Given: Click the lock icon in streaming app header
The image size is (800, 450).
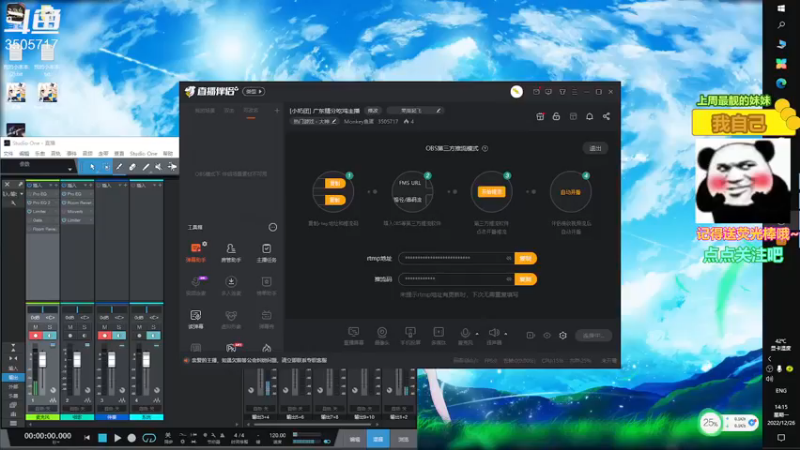Looking at the screenshot, I should (x=556, y=116).
